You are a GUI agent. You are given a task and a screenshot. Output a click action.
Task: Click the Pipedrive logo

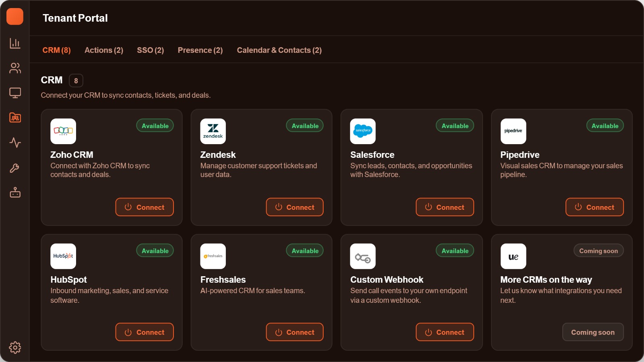(513, 131)
